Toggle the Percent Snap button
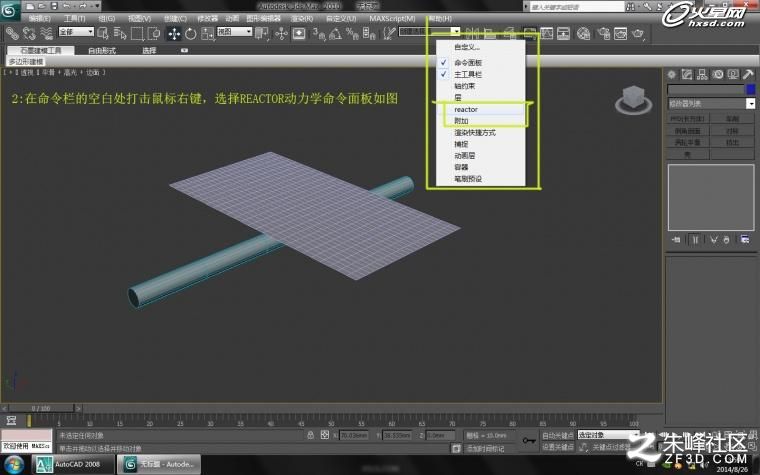This screenshot has height=475, width=760. [x=352, y=33]
